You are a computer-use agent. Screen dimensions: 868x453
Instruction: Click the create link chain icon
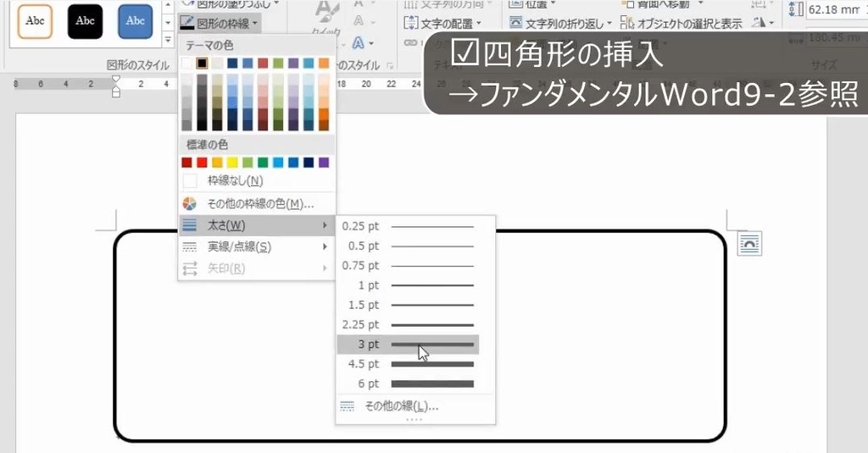point(410,42)
